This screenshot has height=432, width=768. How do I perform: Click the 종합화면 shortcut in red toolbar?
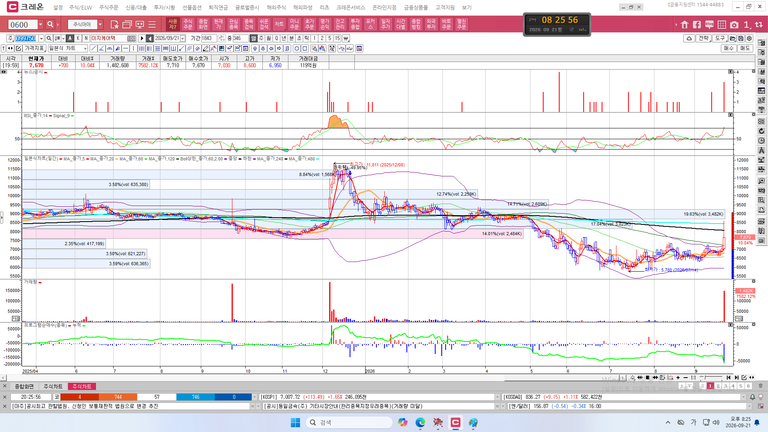tap(203, 24)
